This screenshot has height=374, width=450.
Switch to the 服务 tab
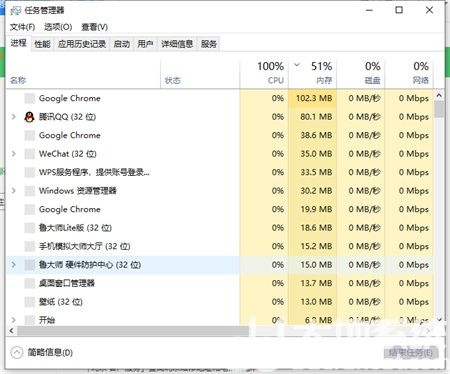[x=209, y=44]
